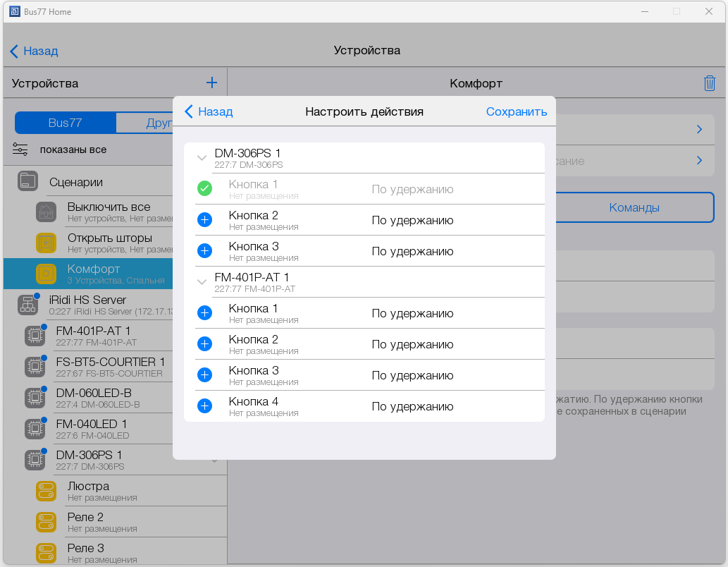Click the filter icon beside показаны все
Screen dimensions: 728x567
(20, 150)
